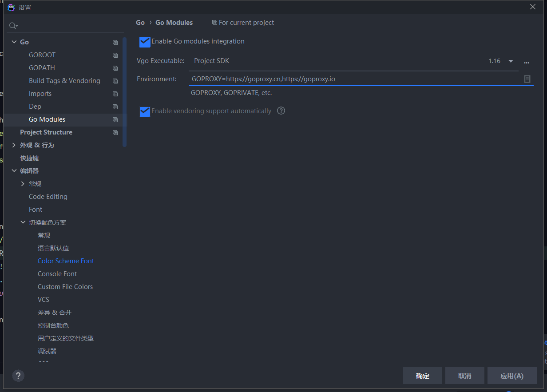The width and height of the screenshot is (547, 392).
Task: Collapse the 编辑器 section
Action: [14, 171]
